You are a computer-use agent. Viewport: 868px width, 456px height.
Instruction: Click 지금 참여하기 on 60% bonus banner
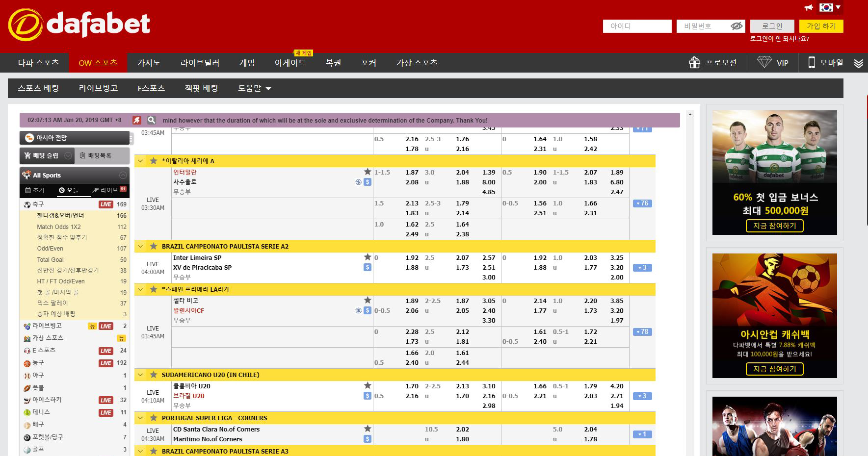[774, 226]
